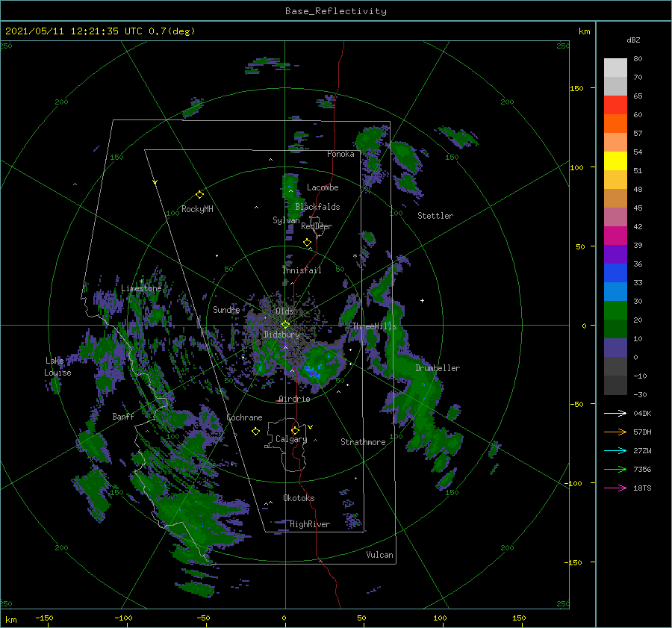Click the yellow diamond marker inside Calgary's outline
672x628 pixels.
click(x=295, y=430)
